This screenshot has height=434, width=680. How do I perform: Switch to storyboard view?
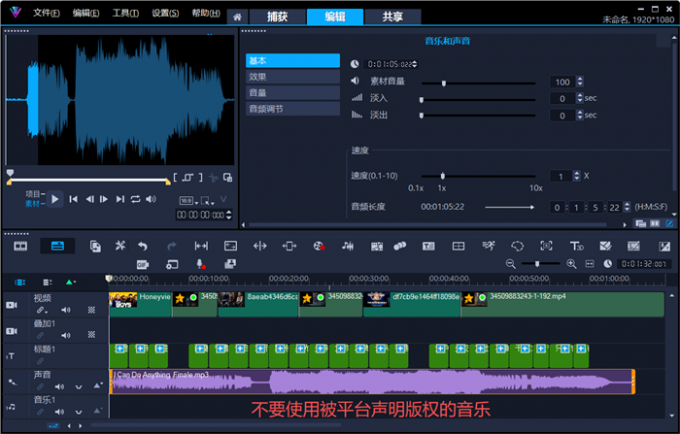20,246
